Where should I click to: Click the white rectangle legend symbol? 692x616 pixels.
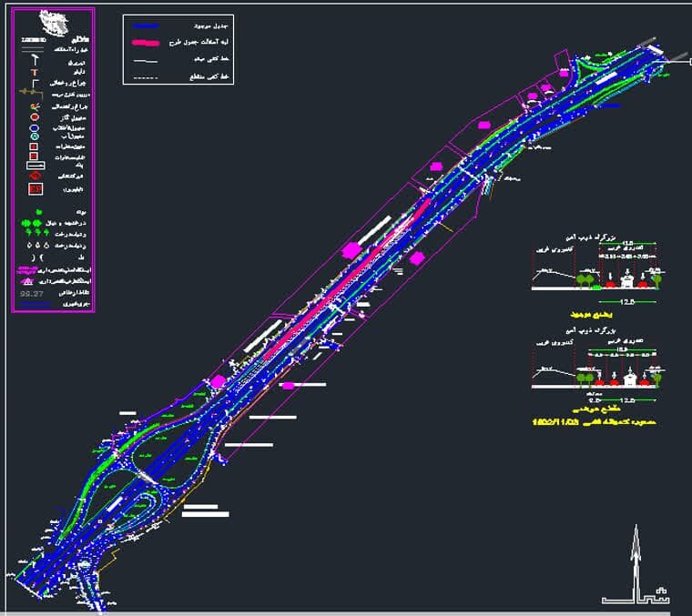tap(35, 164)
